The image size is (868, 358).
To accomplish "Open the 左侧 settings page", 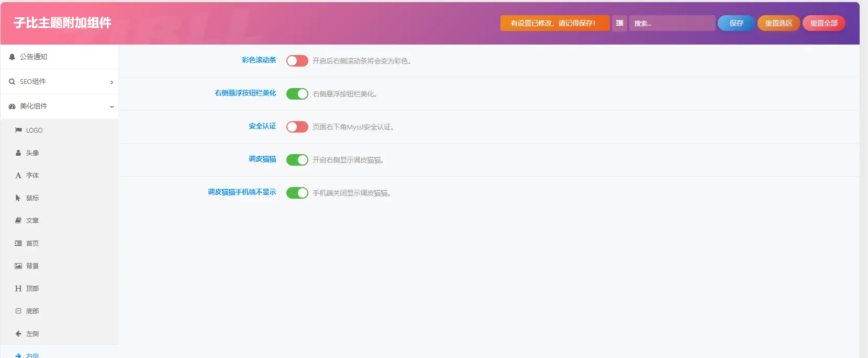I will pos(59,333).
